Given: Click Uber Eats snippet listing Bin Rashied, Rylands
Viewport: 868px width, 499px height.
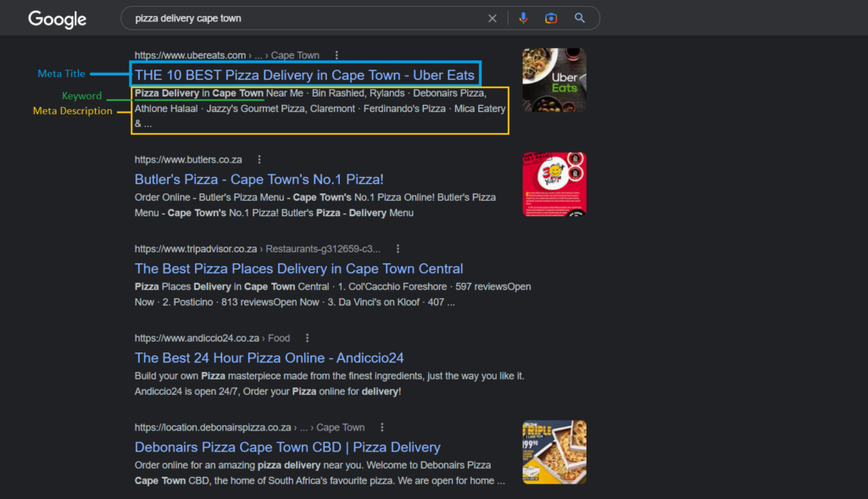Looking at the screenshot, I should (x=320, y=108).
